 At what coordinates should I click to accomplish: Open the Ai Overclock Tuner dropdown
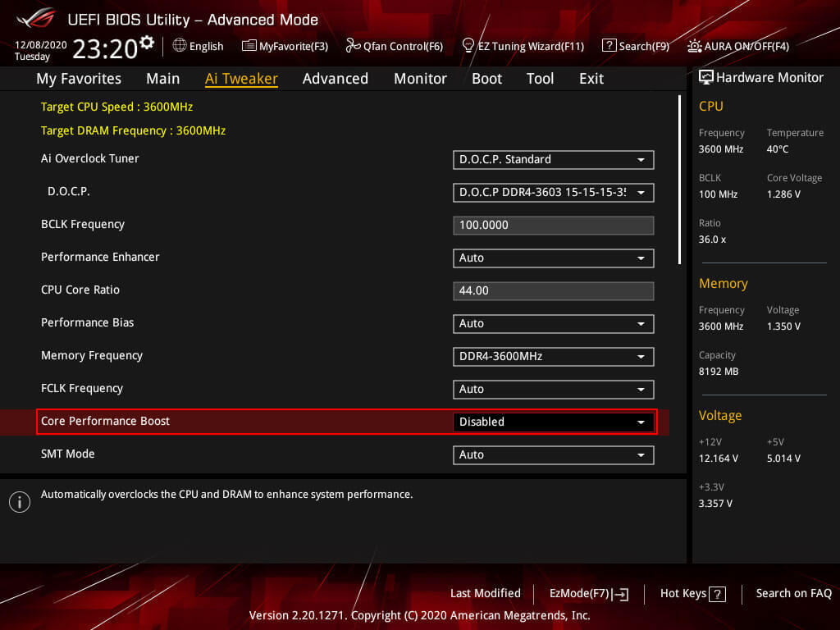click(554, 160)
